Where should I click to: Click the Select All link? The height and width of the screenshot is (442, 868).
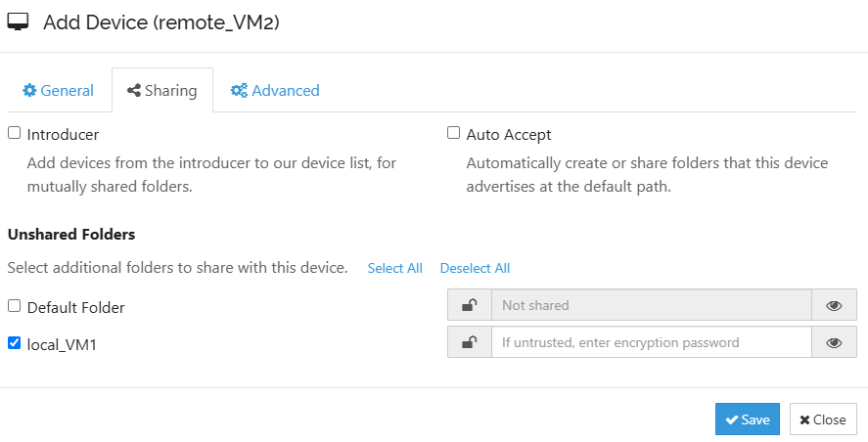click(394, 268)
